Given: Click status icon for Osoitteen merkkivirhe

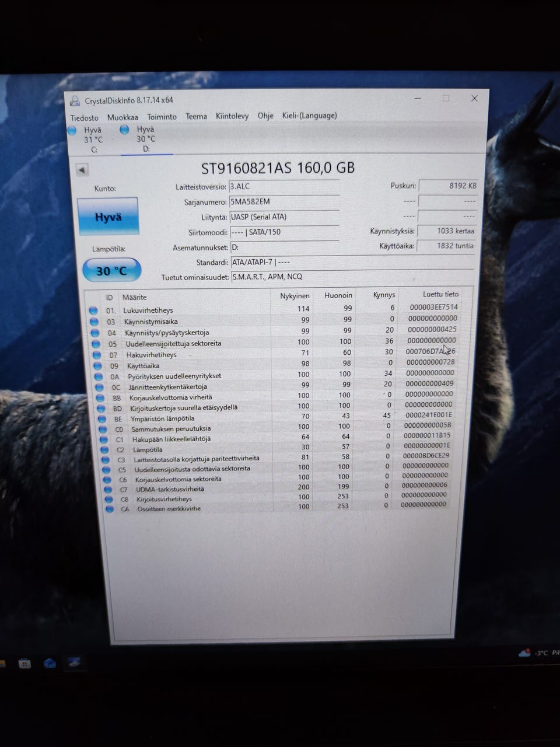Looking at the screenshot, I should click(109, 509).
